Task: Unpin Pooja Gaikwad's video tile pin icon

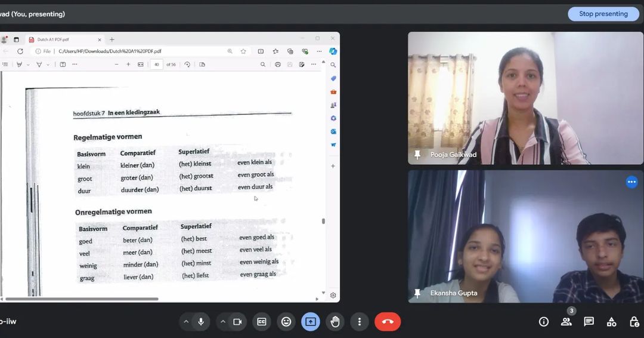Action: point(417,155)
